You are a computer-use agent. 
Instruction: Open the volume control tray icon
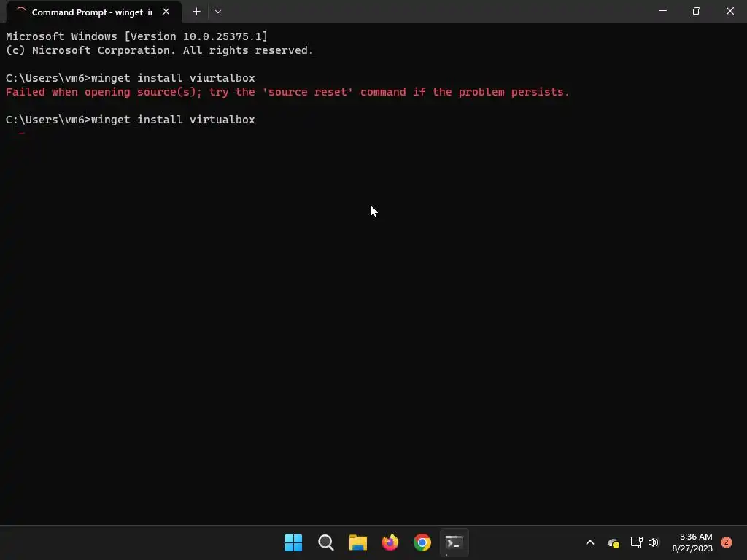(x=654, y=542)
